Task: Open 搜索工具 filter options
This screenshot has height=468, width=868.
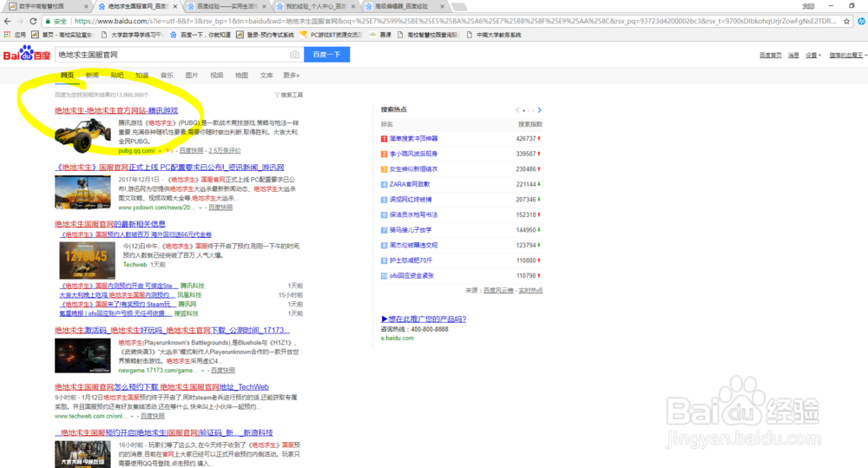Action: pyautogui.click(x=289, y=95)
